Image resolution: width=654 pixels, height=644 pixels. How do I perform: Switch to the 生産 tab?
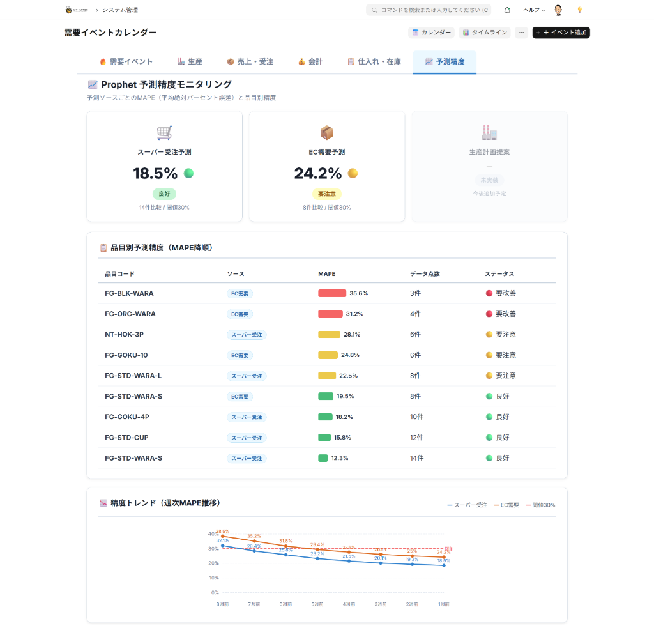(190, 62)
